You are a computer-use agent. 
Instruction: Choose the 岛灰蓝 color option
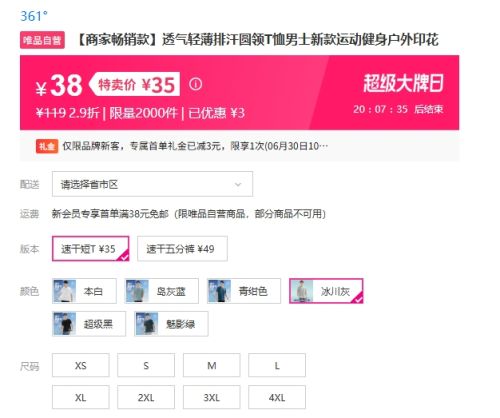coord(162,291)
